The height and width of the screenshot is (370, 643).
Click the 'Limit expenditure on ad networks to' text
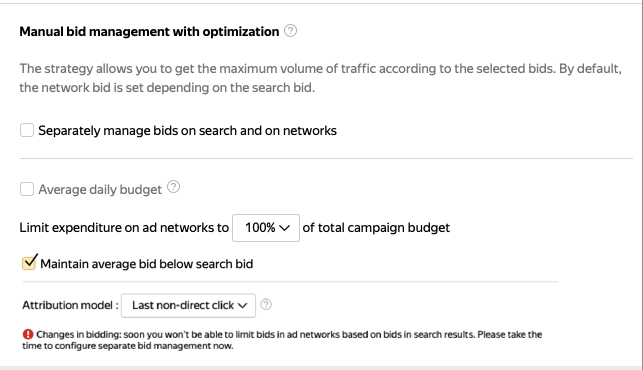124,228
